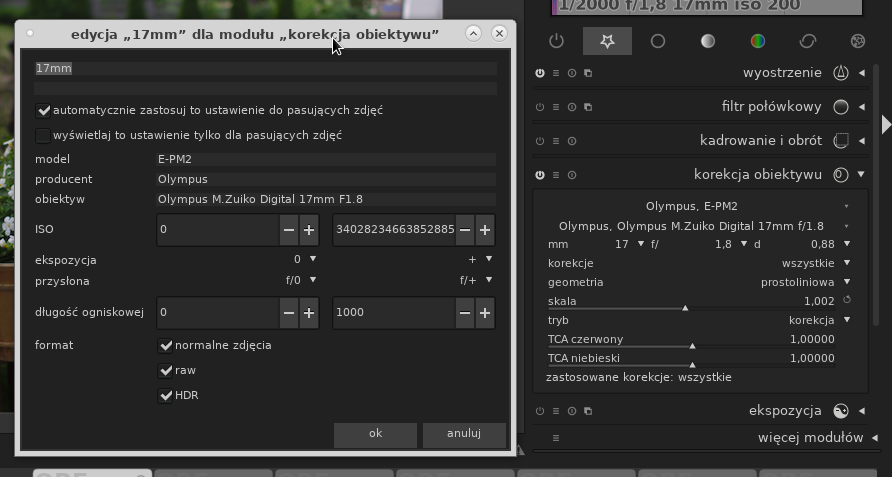Screen dimensions: 892x477
Task: Disable the korekcja obiektywu module power icon
Action: 540,175
